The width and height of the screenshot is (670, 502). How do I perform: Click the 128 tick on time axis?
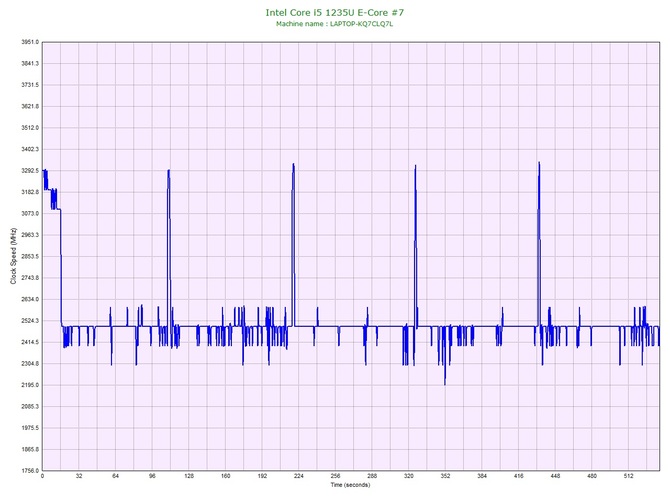tap(189, 476)
